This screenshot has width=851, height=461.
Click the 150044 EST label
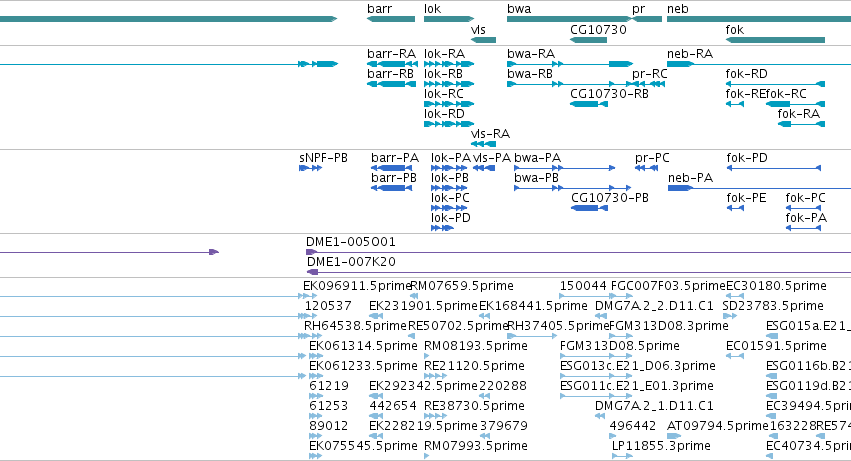click(583, 286)
